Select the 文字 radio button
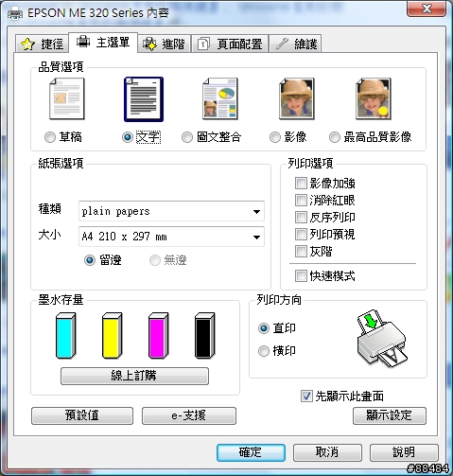This screenshot has width=453, height=476. 128,137
